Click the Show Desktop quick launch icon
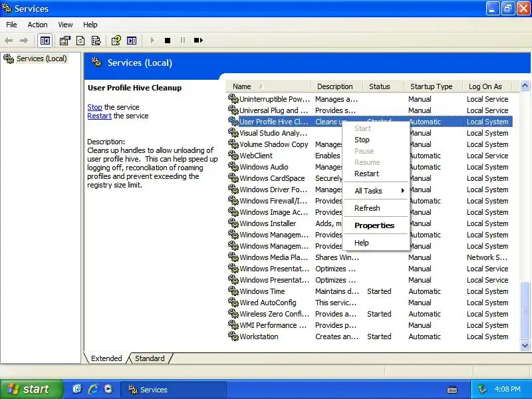 [x=77, y=389]
